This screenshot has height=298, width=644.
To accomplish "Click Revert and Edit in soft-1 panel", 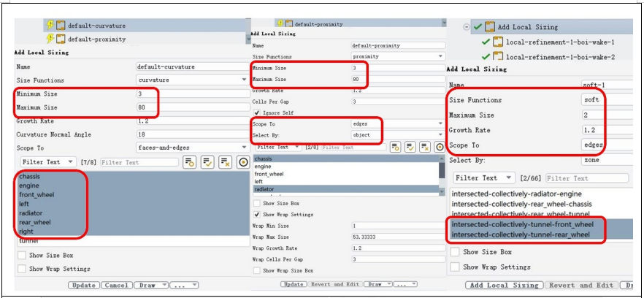I will (x=580, y=286).
